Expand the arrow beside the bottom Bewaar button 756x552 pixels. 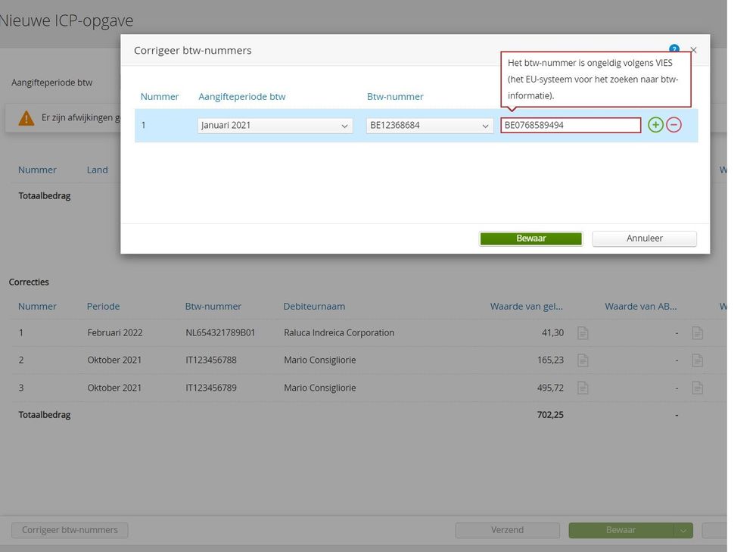pos(683,530)
